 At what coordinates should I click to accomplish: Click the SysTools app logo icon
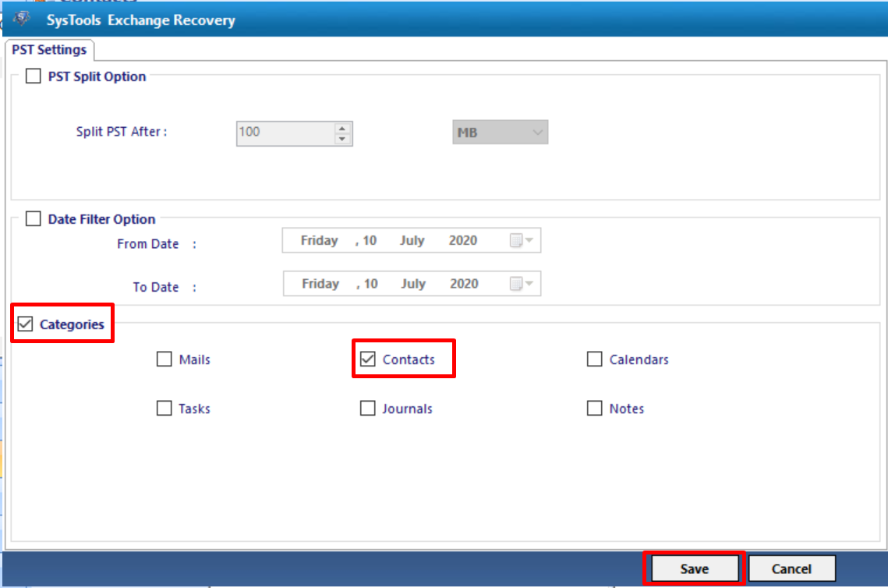click(x=22, y=19)
